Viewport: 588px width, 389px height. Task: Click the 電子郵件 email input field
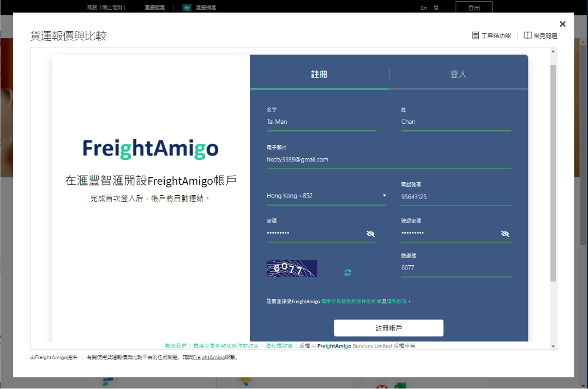click(x=389, y=160)
